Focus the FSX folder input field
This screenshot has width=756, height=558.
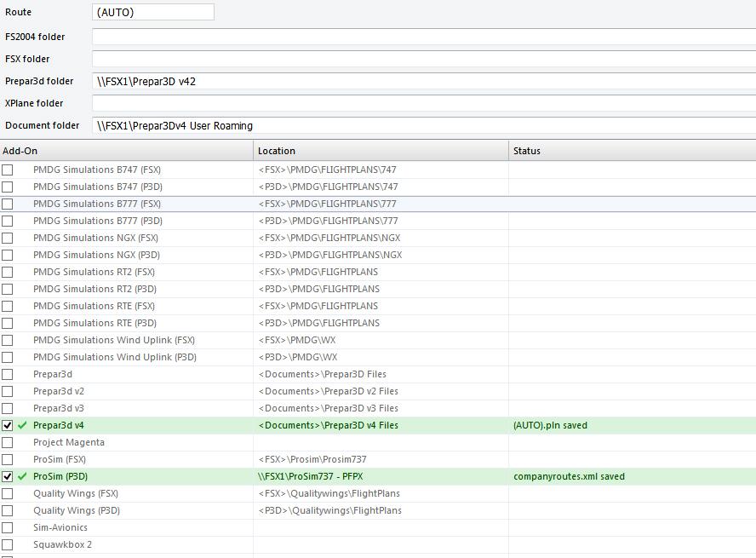[423, 59]
